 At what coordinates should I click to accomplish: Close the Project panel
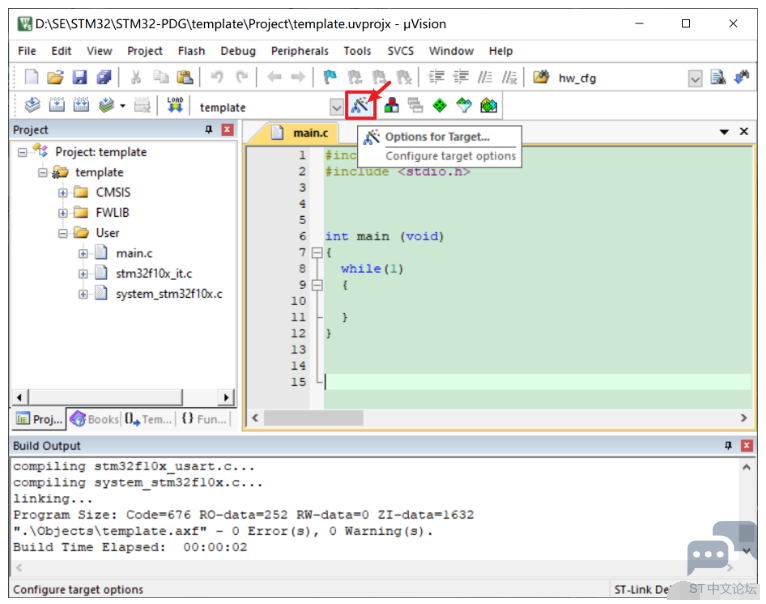(227, 129)
